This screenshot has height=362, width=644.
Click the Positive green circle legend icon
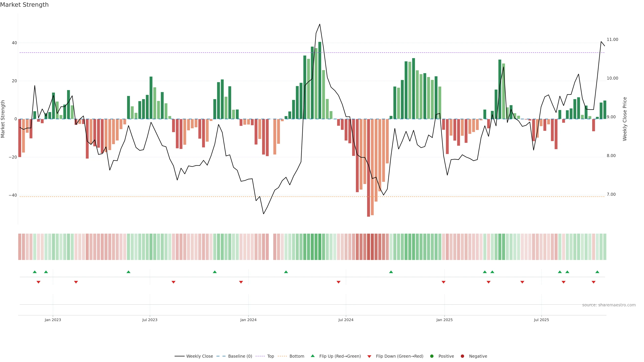[x=432, y=356]
